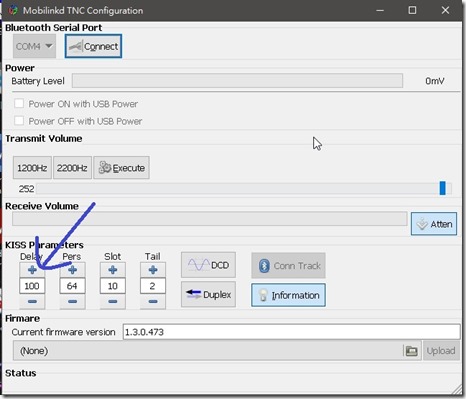Open the firmware file browse folder icon
Image resolution: width=466 pixels, height=399 pixels.
411,351
